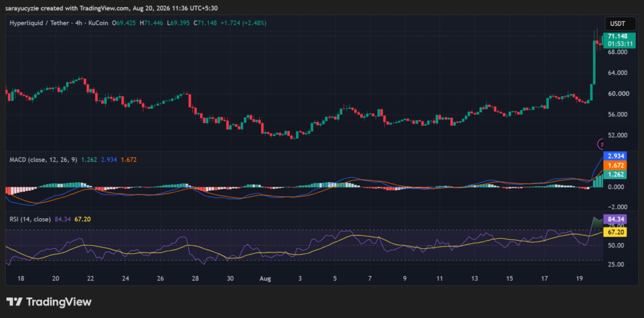
Task: Click the TradingView logo at bottom left
Action: (x=48, y=302)
